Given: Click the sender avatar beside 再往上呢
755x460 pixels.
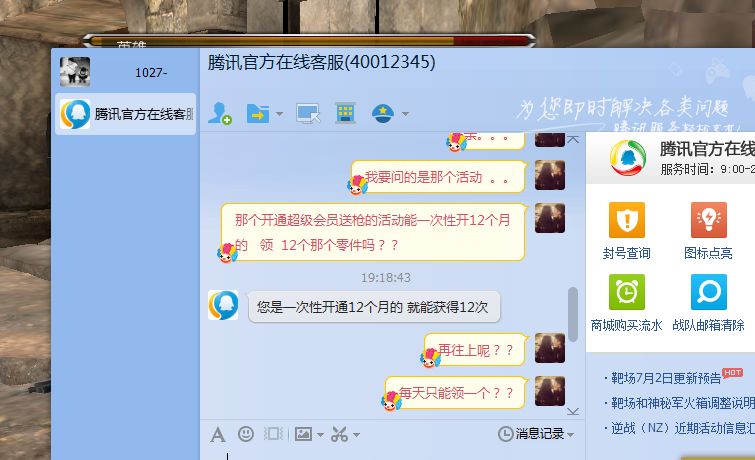Looking at the screenshot, I should [x=550, y=348].
